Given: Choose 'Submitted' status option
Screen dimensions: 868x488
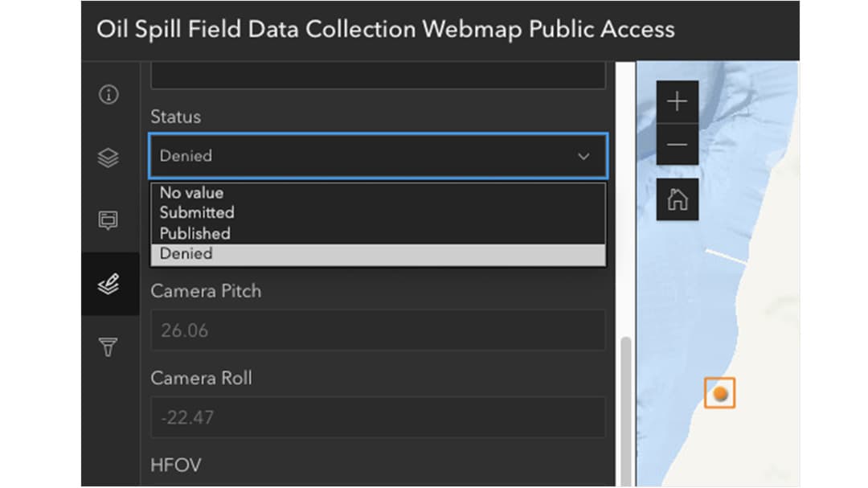Looking at the screenshot, I should [x=197, y=213].
